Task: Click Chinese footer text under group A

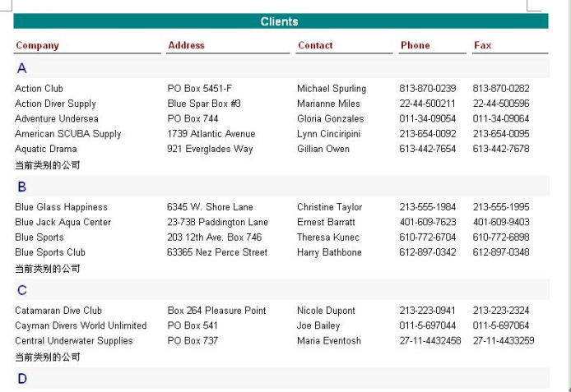Action: point(48,165)
